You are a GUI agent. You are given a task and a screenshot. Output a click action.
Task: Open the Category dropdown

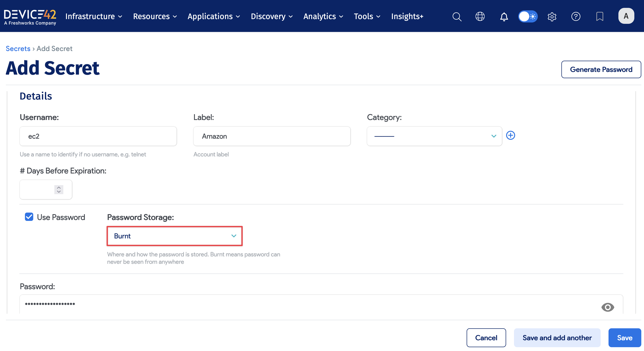click(x=434, y=136)
